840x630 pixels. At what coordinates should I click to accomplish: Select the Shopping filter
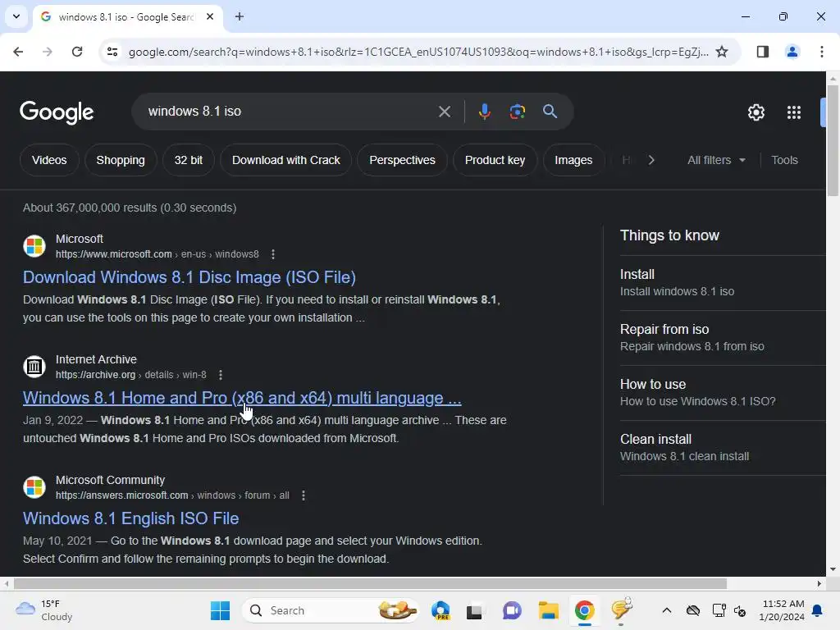tap(121, 160)
